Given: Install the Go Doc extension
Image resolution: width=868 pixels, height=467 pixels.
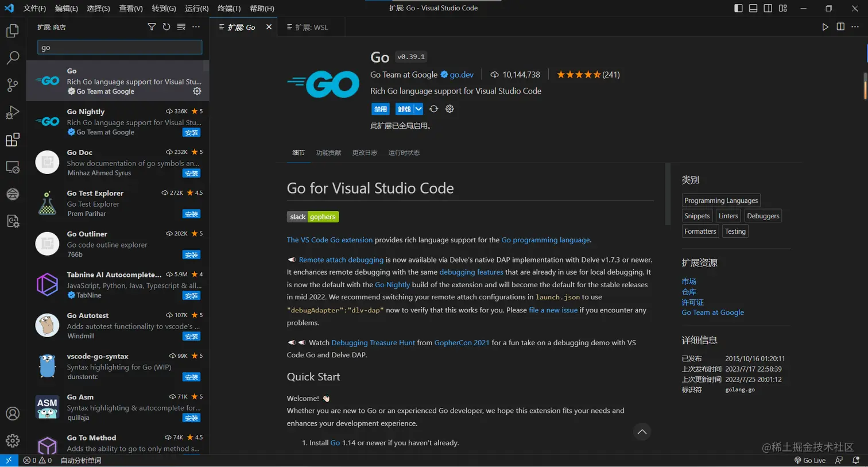Looking at the screenshot, I should (x=191, y=173).
